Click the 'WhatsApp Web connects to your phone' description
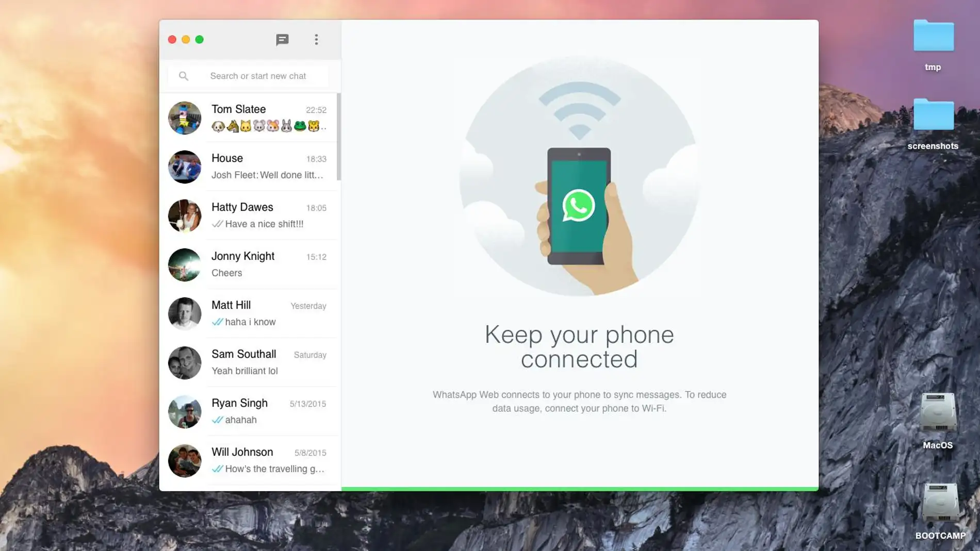 (579, 402)
